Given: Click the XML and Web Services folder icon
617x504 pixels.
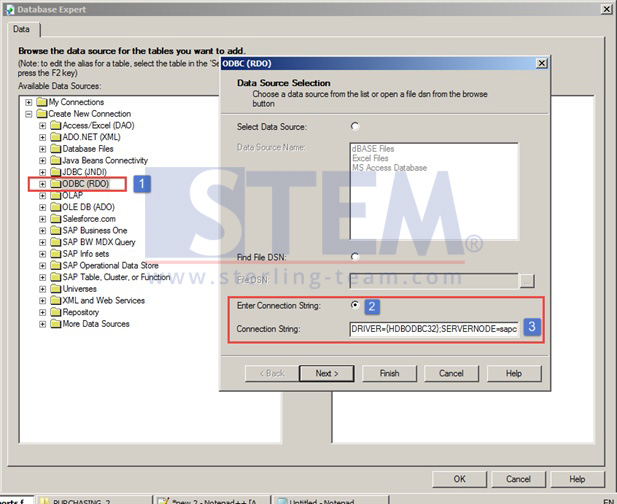Looking at the screenshot, I should [x=56, y=300].
